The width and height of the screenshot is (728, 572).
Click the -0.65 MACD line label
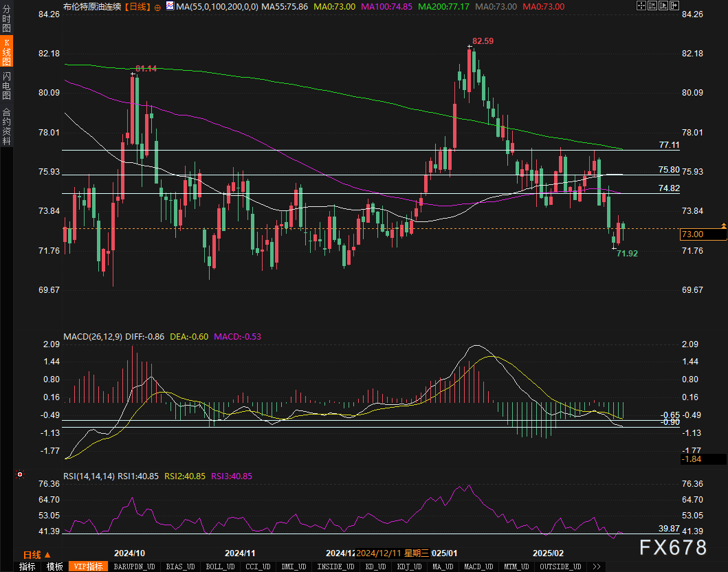coord(670,415)
